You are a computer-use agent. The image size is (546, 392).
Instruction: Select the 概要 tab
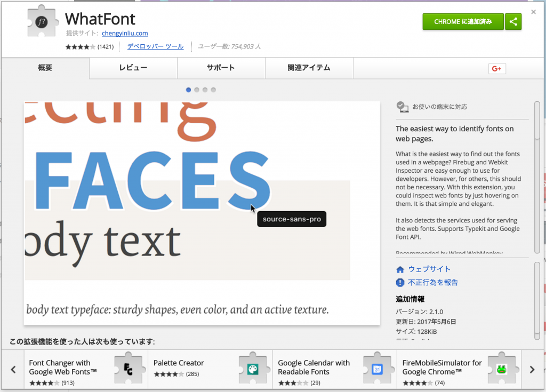click(45, 68)
